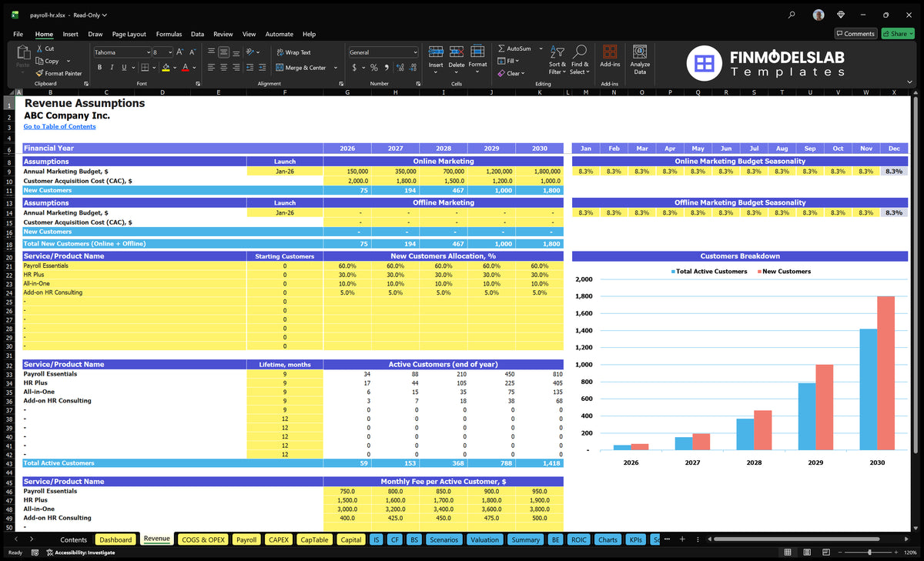The height and width of the screenshot is (561, 924).
Task: Increase font size with larger A icon
Action: (180, 52)
